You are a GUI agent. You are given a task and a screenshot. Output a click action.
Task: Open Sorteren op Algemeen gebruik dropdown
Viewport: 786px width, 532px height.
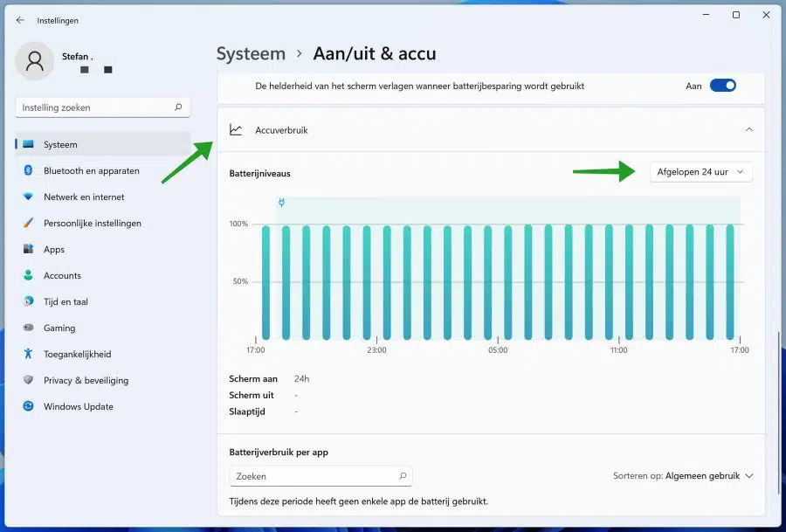(683, 476)
